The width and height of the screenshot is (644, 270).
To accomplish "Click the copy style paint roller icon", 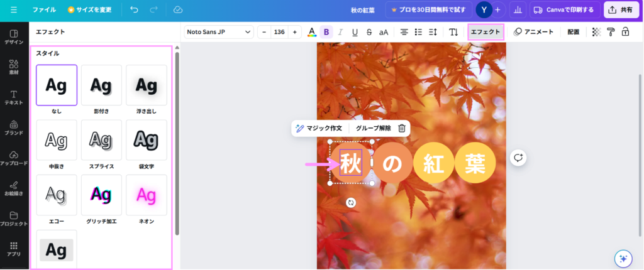I will 611,32.
